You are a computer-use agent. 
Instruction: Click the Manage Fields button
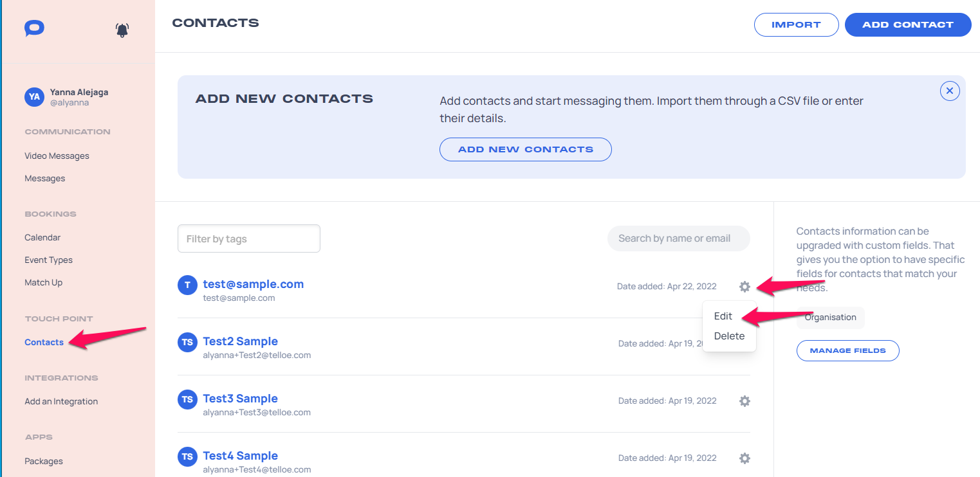848,350
